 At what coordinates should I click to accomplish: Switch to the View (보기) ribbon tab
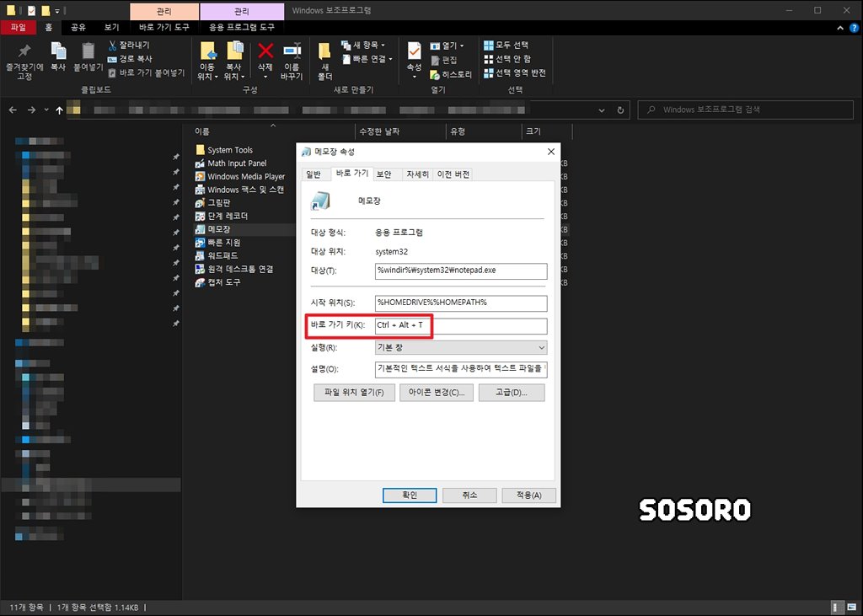click(x=112, y=27)
